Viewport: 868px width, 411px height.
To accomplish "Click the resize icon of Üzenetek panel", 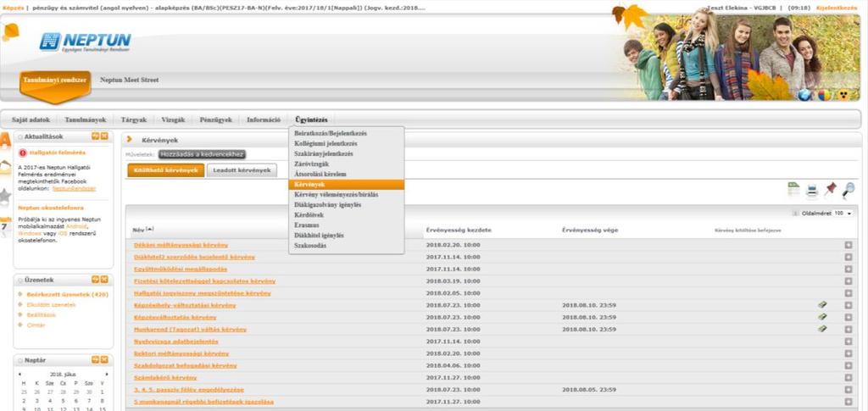I will pyautogui.click(x=95, y=280).
